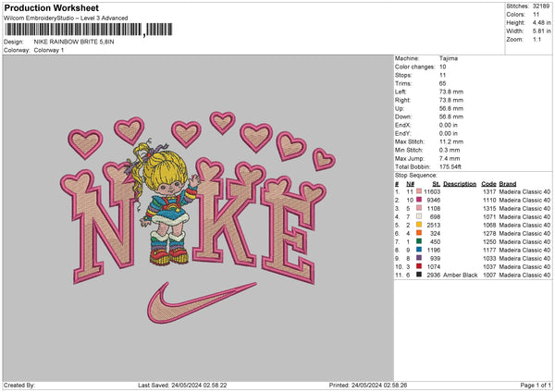
Task: Click the Trims value '65'
Action: (x=442, y=83)
